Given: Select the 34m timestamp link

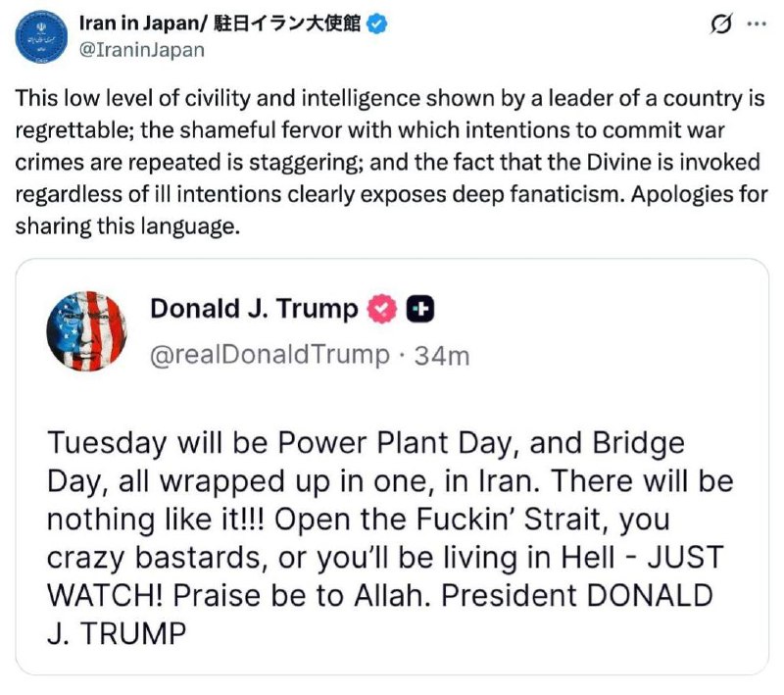Looking at the screenshot, I should (445, 357).
